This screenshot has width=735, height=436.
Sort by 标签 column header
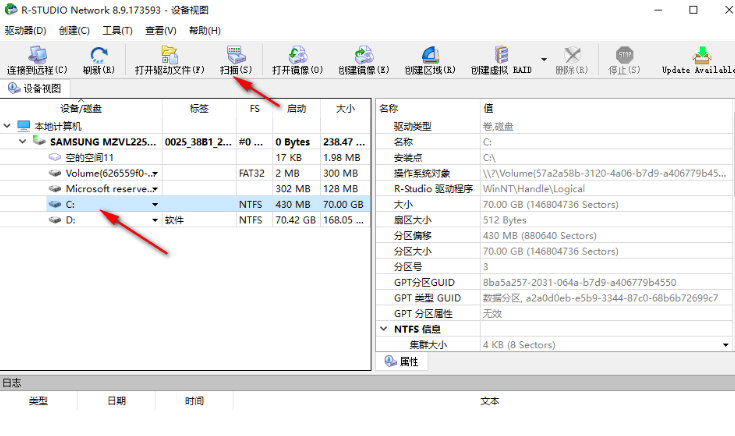click(x=199, y=109)
